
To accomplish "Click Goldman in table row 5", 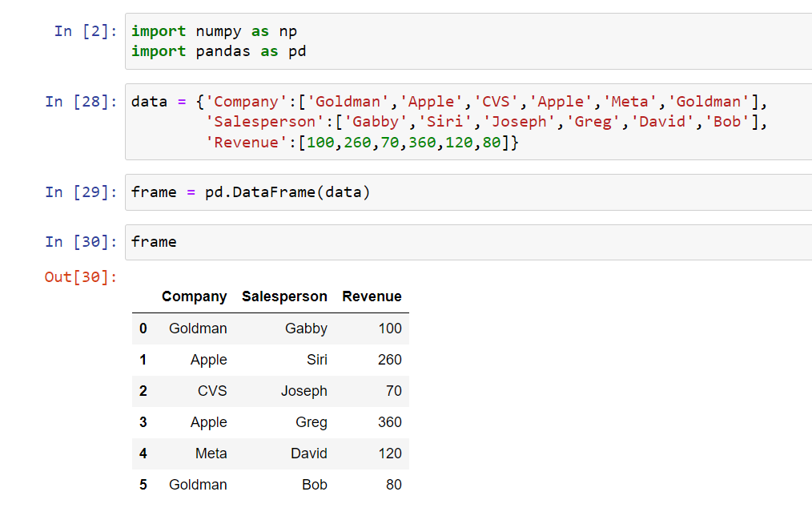I will click(x=198, y=485).
